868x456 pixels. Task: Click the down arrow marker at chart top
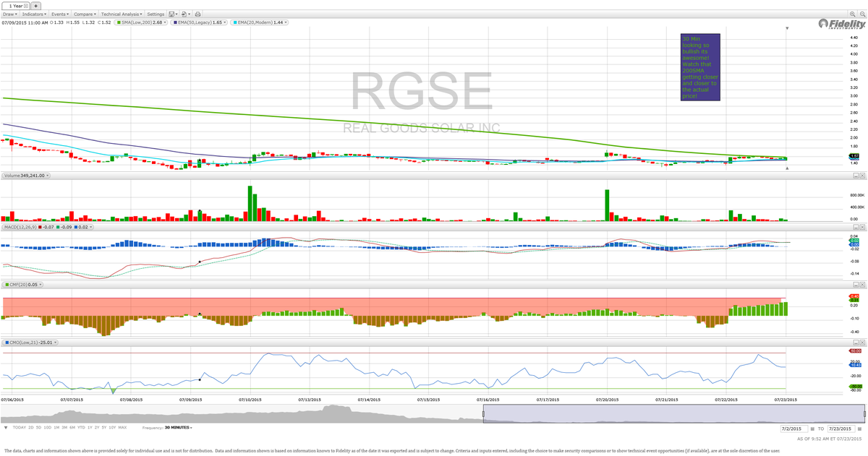point(787,28)
